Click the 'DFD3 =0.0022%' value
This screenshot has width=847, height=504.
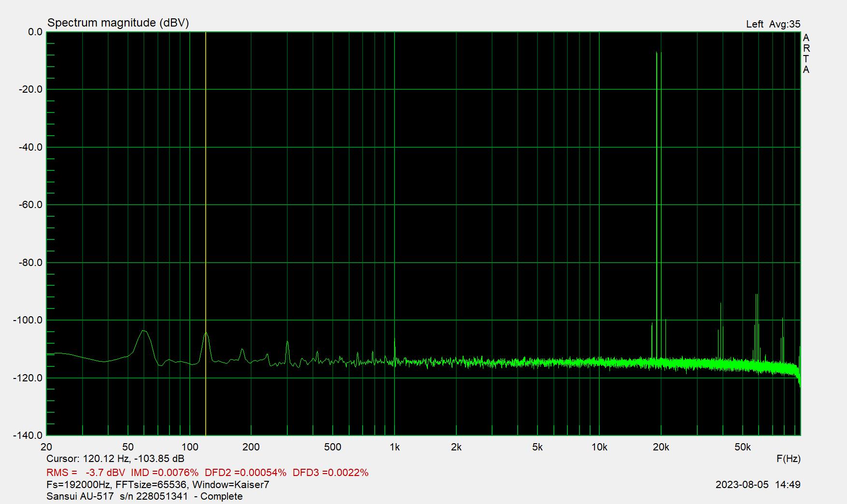[331, 473]
